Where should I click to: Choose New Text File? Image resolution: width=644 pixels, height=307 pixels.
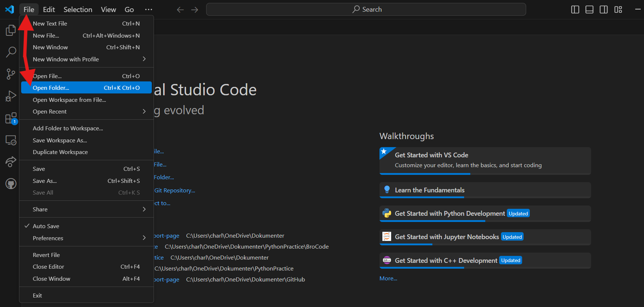(x=86, y=23)
